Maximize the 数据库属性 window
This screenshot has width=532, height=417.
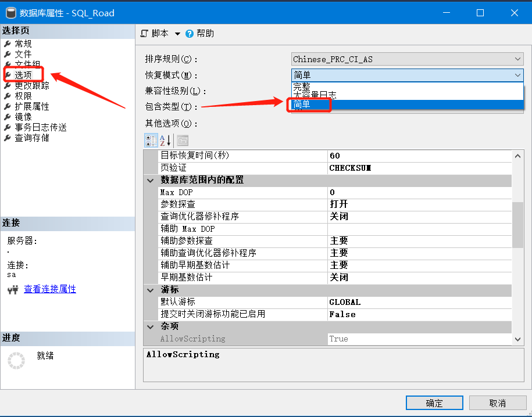point(480,13)
